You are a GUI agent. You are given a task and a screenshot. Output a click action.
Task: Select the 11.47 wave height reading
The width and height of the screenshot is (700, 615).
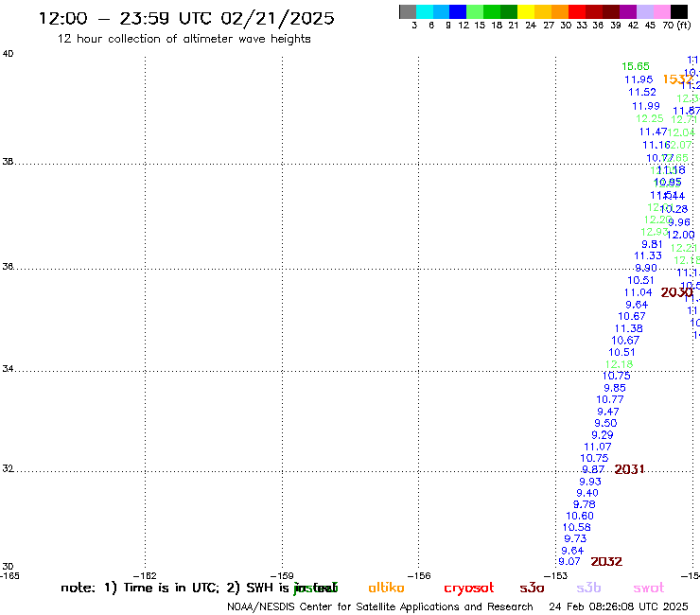tap(653, 132)
